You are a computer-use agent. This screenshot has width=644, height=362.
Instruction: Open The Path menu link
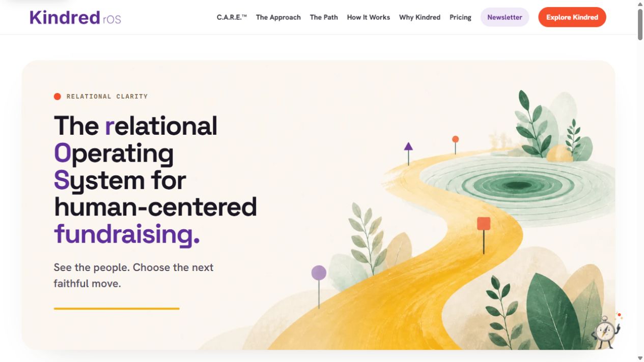pos(324,17)
